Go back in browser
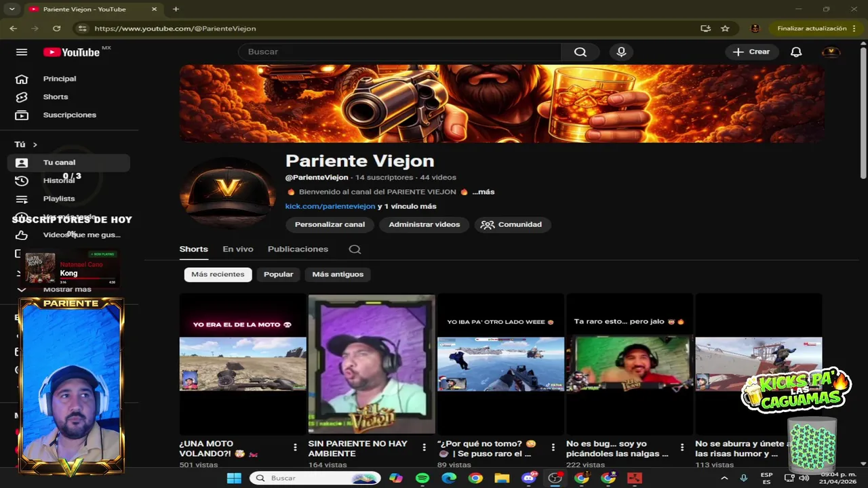The height and width of the screenshot is (488, 868). pyautogui.click(x=13, y=28)
